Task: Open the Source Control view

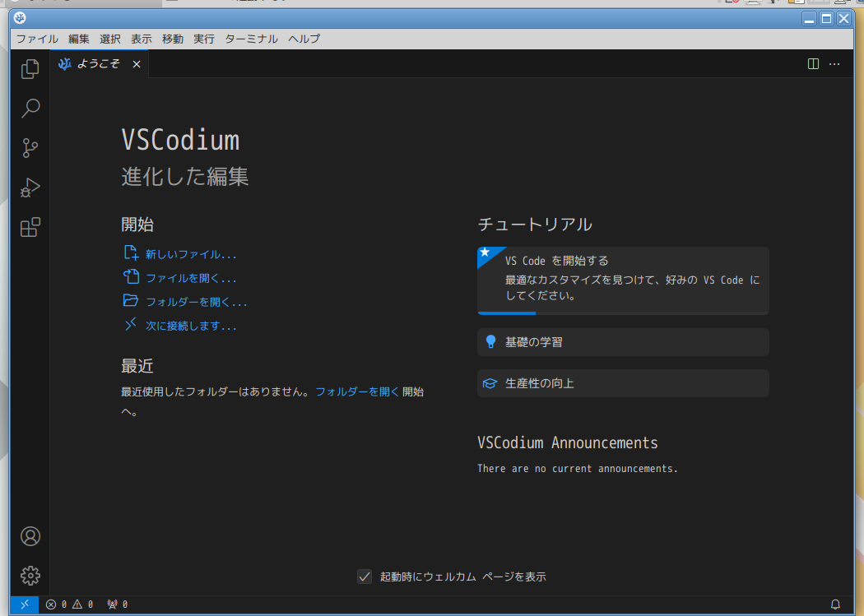Action: point(30,147)
